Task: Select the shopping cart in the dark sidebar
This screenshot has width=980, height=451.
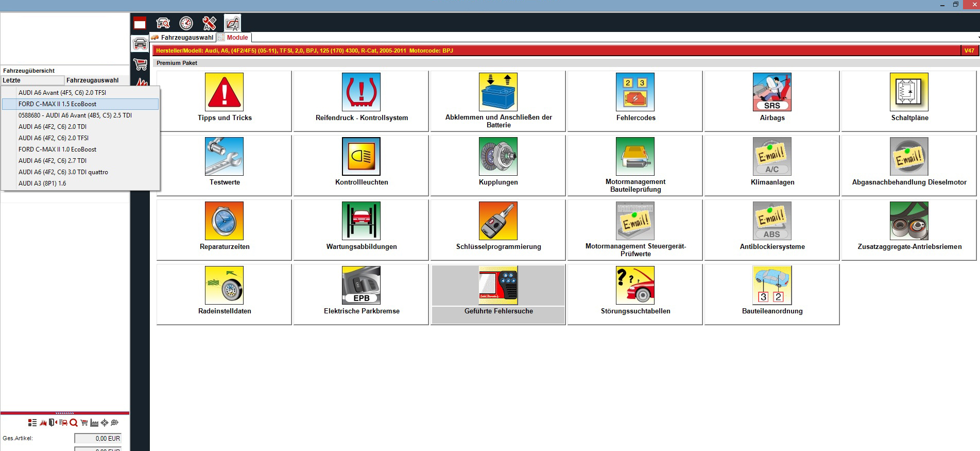Action: point(140,64)
